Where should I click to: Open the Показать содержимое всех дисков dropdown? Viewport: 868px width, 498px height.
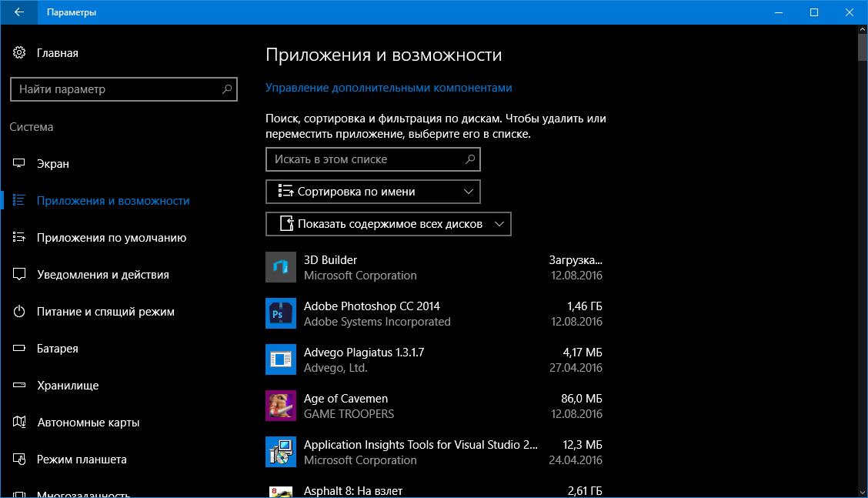click(389, 224)
